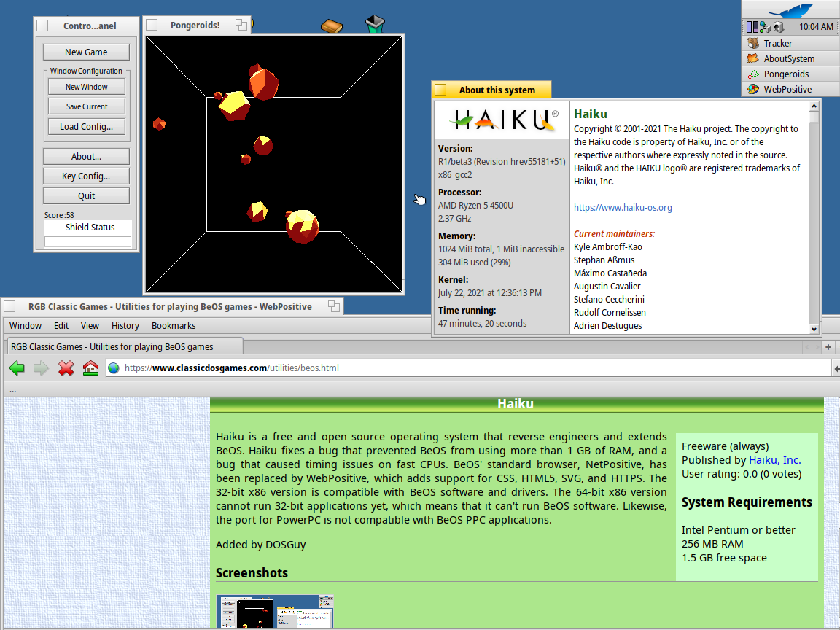Close the Pongeroids! game window
Viewport: 840px width, 630px height.
click(x=152, y=25)
